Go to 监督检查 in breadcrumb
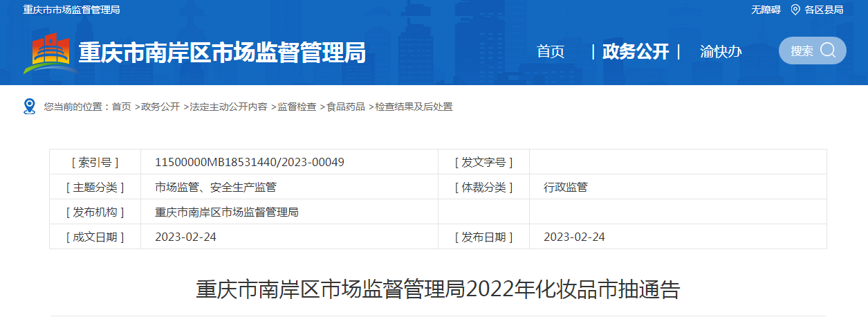 click(297, 107)
